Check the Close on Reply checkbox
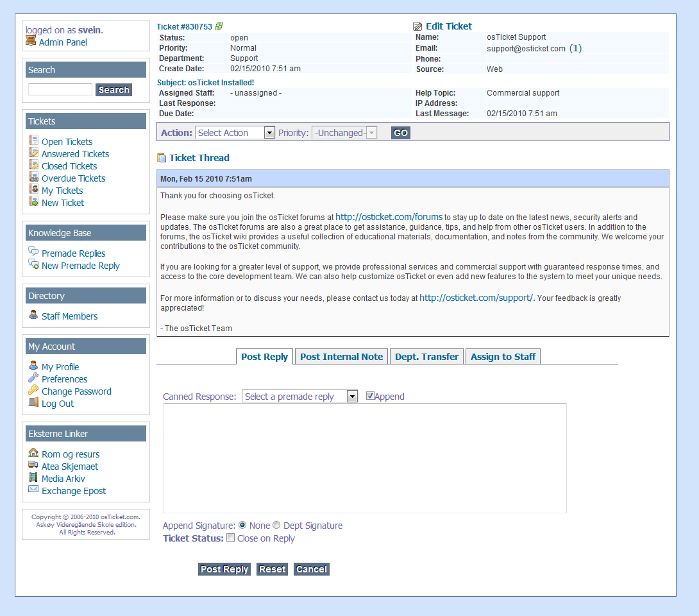This screenshot has width=699, height=616. [230, 538]
